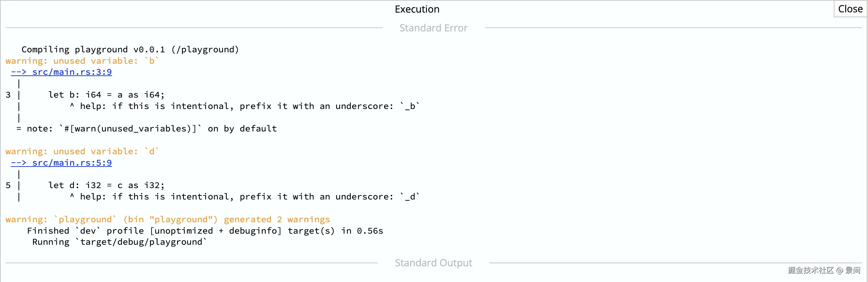Click the Execution panel title
868x282 pixels.
point(417,9)
